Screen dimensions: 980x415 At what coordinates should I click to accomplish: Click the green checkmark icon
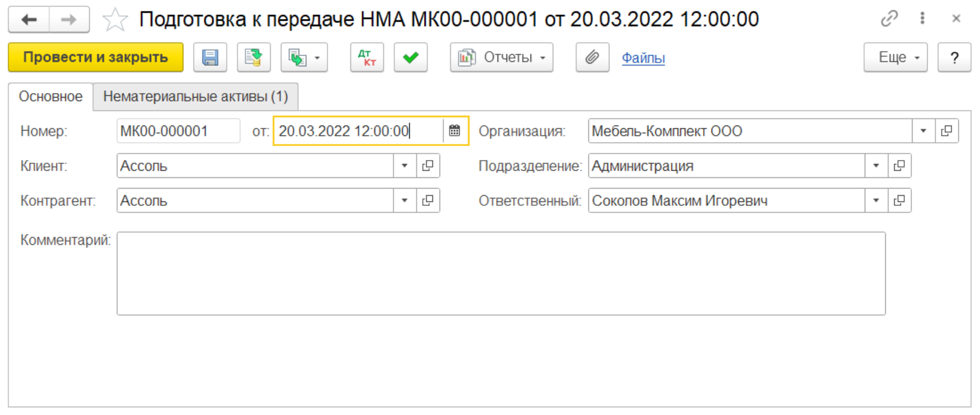[x=411, y=57]
